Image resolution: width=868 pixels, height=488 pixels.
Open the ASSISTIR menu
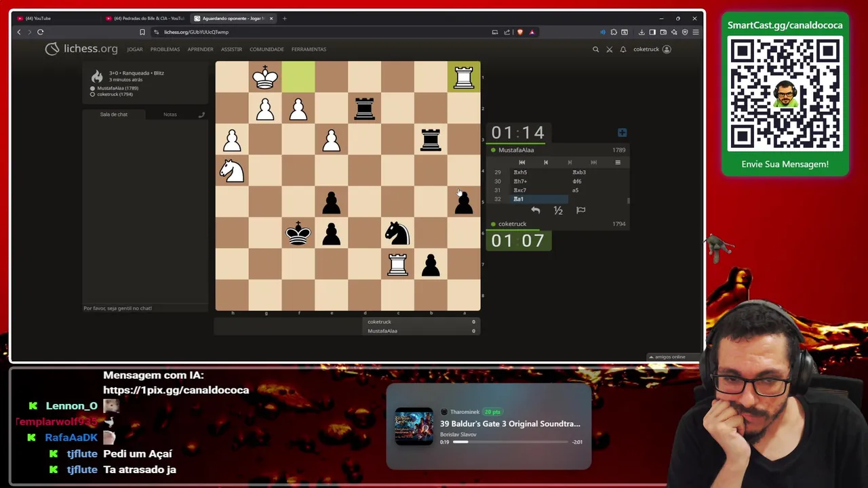click(231, 49)
